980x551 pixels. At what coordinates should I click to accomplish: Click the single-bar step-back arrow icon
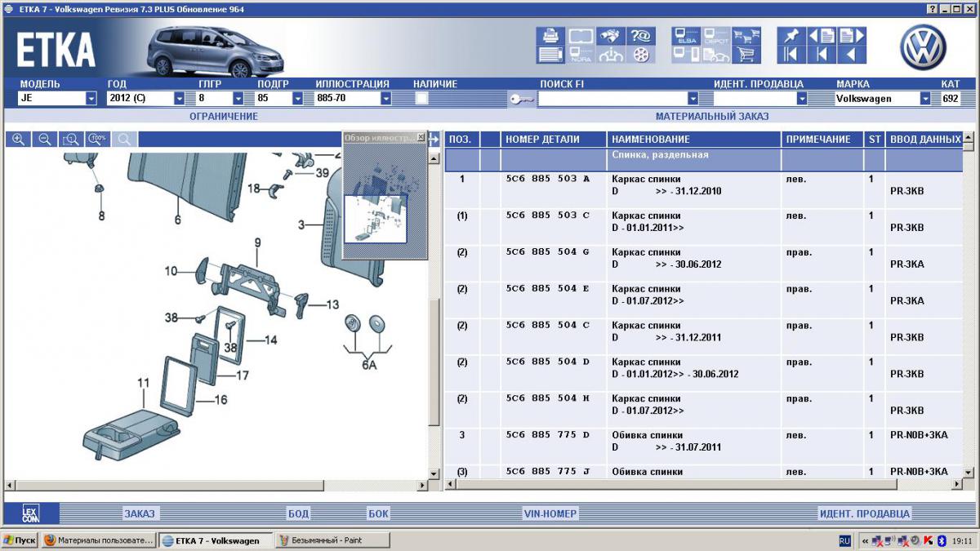pyautogui.click(x=822, y=55)
